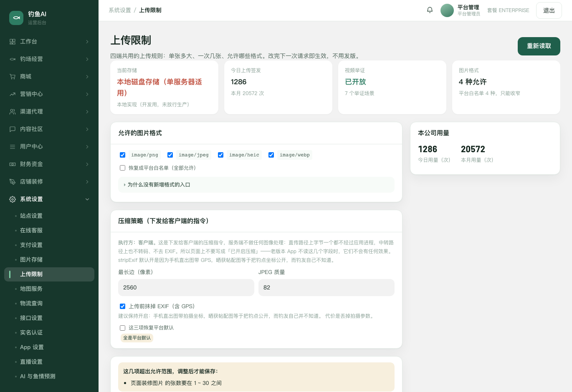Toggle 上传前抹掉 EXIF checkbox
This screenshot has width=572, height=392.
[x=122, y=306]
